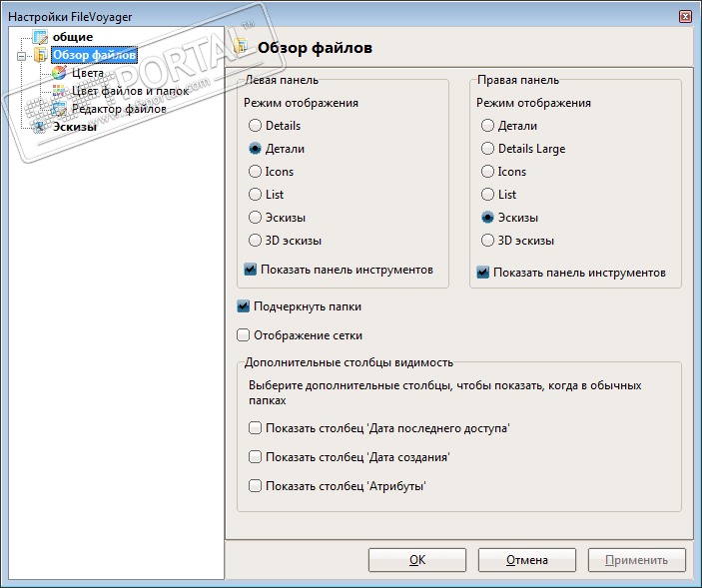Screen dimensions: 702x588
Task: Close the Настройки FileVoyager window
Action: tap(685, 17)
